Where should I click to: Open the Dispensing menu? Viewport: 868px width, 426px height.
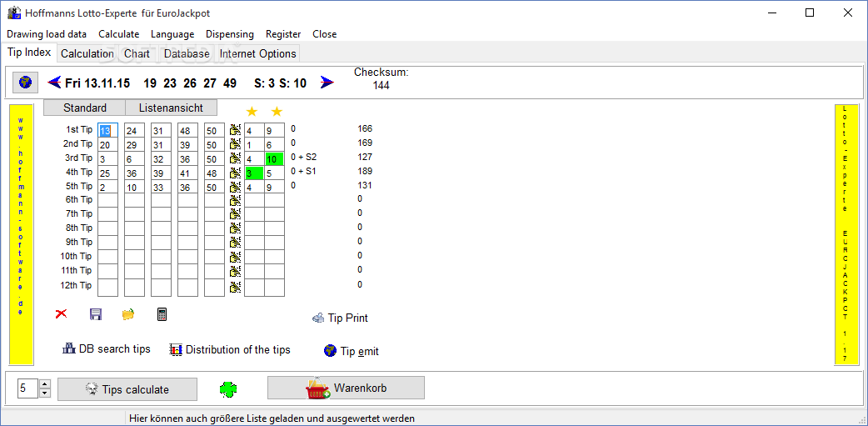[230, 34]
